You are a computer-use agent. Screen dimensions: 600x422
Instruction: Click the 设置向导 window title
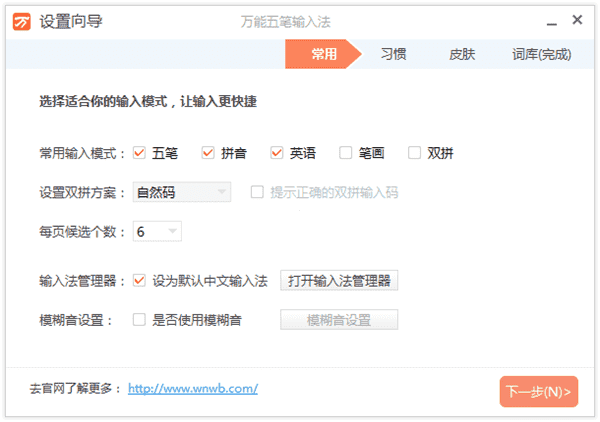(71, 21)
